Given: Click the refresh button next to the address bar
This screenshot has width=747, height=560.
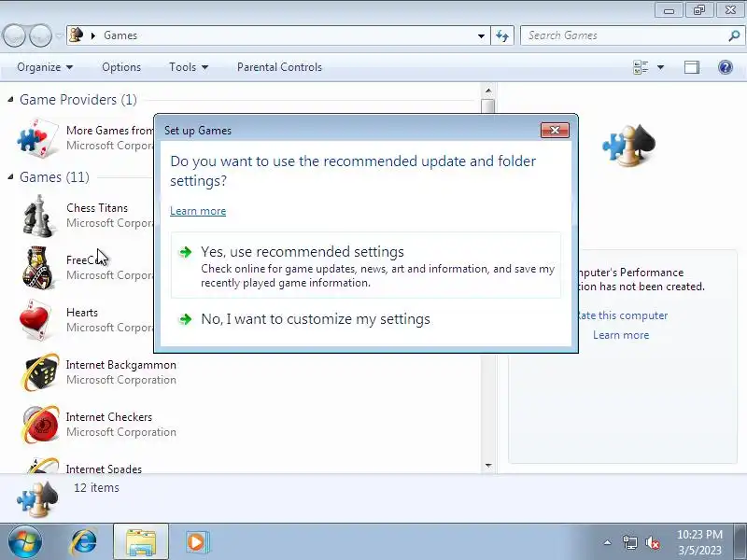Looking at the screenshot, I should click(x=502, y=35).
